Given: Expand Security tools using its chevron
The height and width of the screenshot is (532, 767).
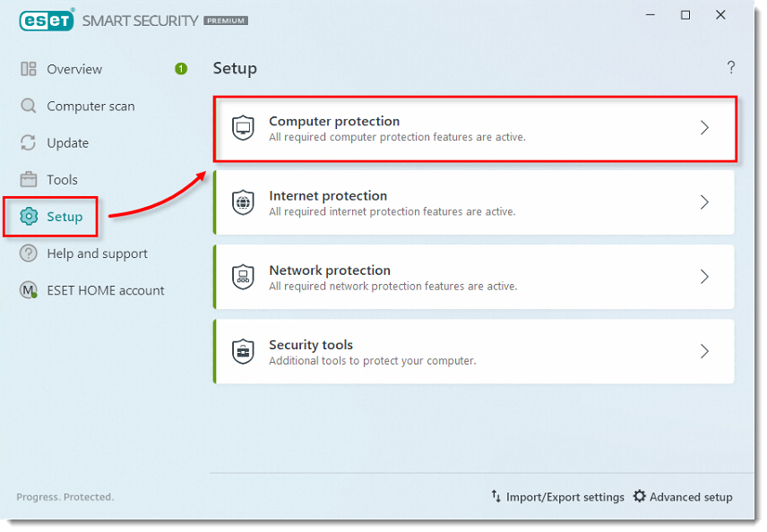Looking at the screenshot, I should point(704,351).
